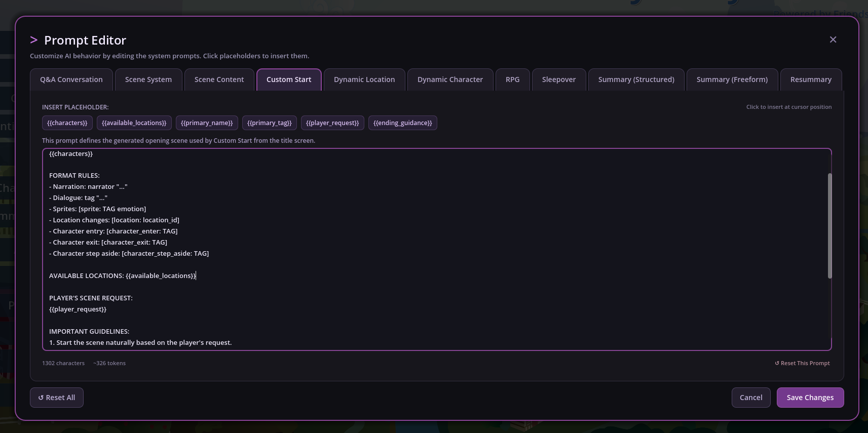This screenshot has height=433, width=868.
Task: Switch to Summary (Structured) tab
Action: coord(636,80)
